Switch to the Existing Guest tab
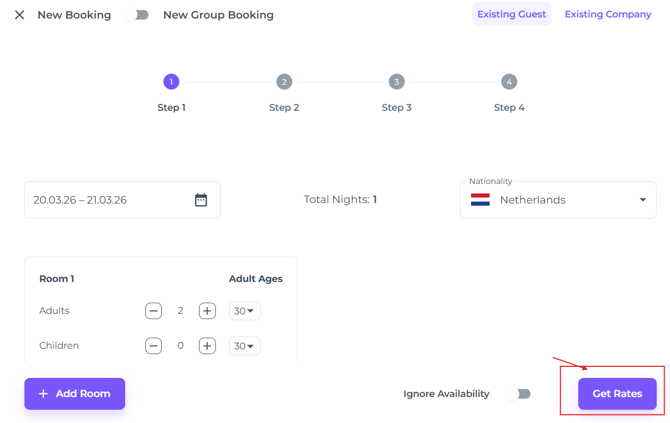This screenshot has width=670, height=423. coord(511,14)
